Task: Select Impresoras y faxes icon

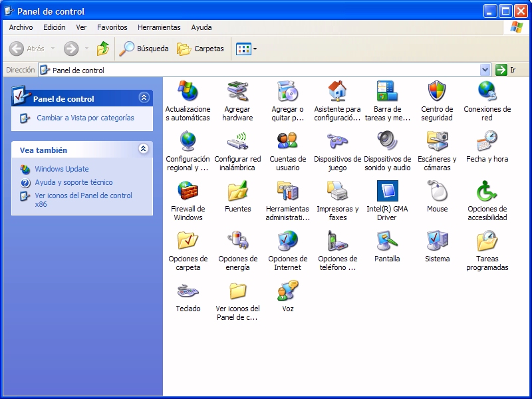Action: pyautogui.click(x=337, y=191)
